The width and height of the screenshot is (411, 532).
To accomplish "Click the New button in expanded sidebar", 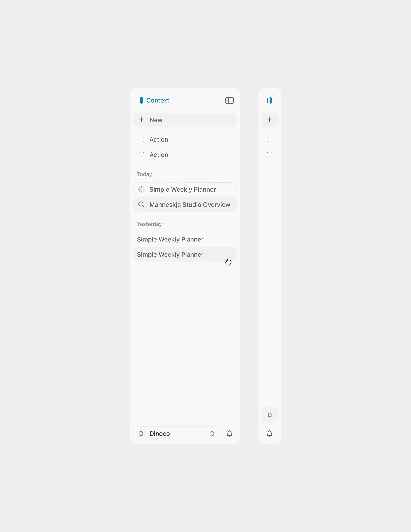I will [185, 120].
